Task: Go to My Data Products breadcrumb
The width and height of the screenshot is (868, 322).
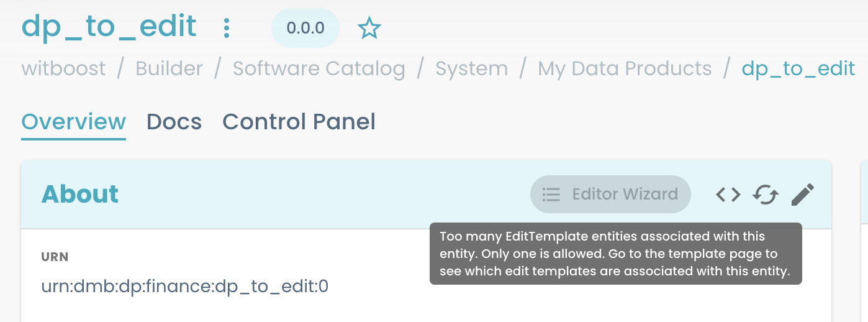Action: tap(625, 68)
